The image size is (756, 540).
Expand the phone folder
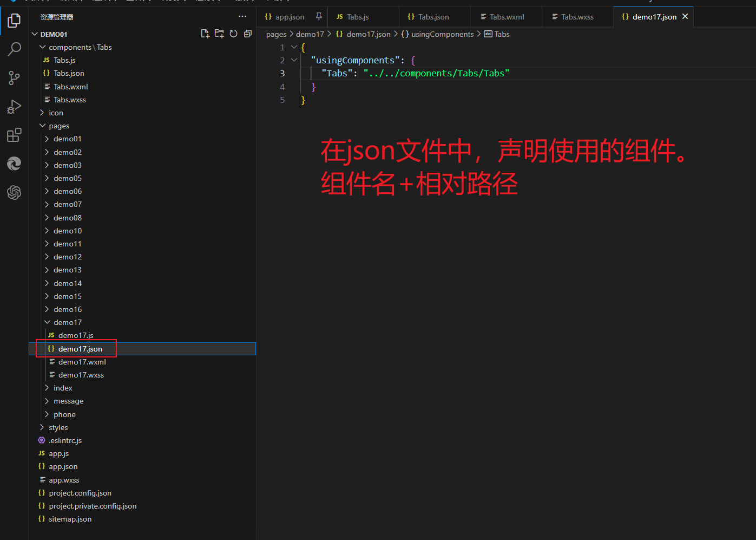(x=142, y=414)
